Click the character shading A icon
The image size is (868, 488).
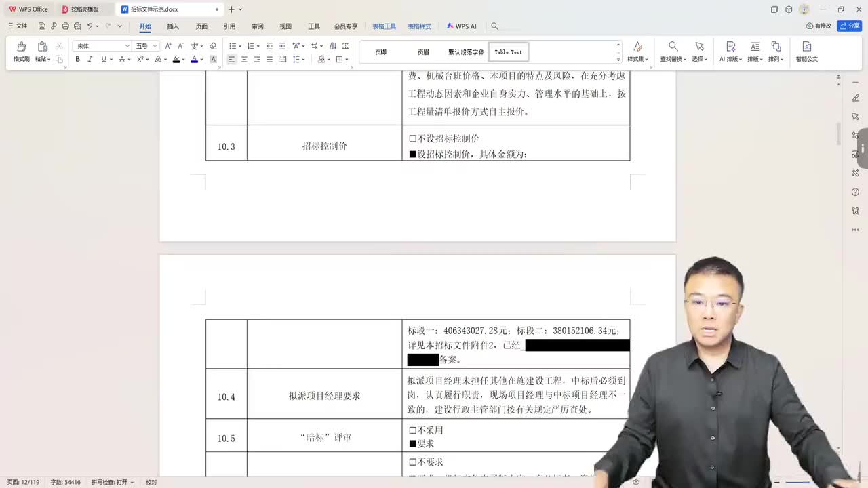coord(212,60)
